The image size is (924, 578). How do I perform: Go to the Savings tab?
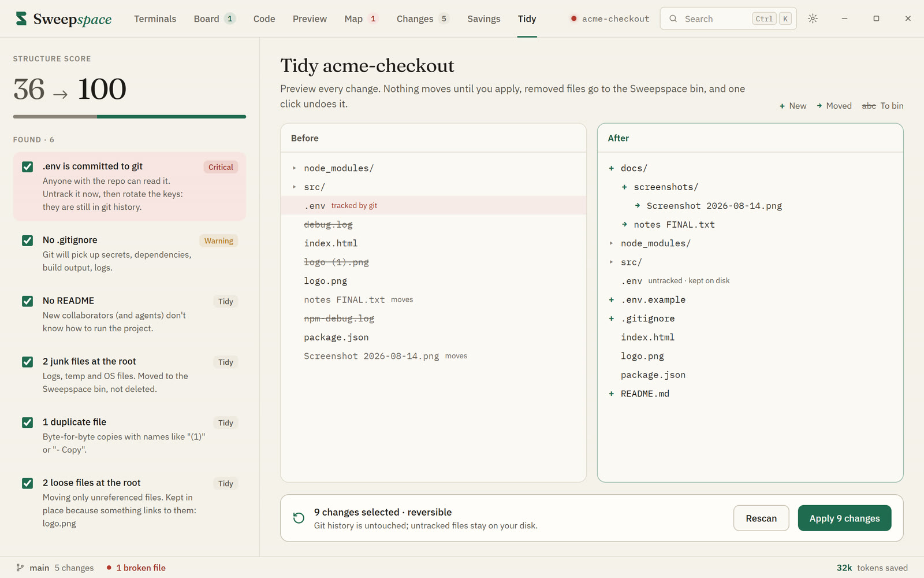pos(484,18)
